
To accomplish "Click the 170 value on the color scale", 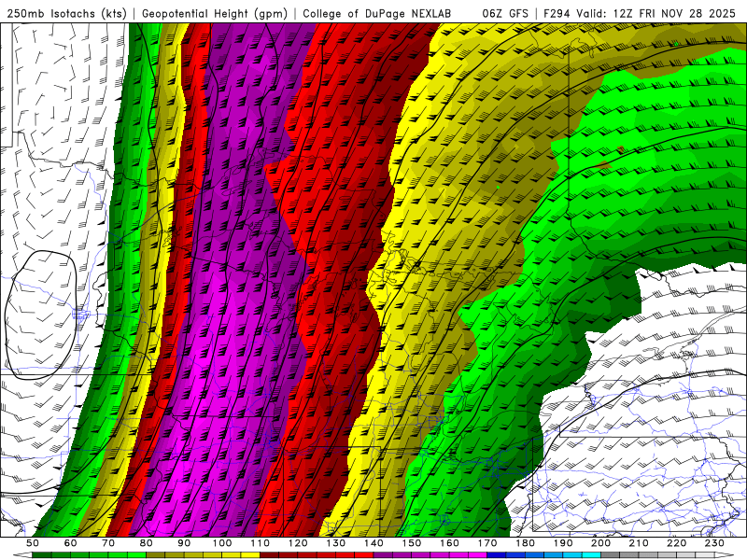I will point(487,543).
